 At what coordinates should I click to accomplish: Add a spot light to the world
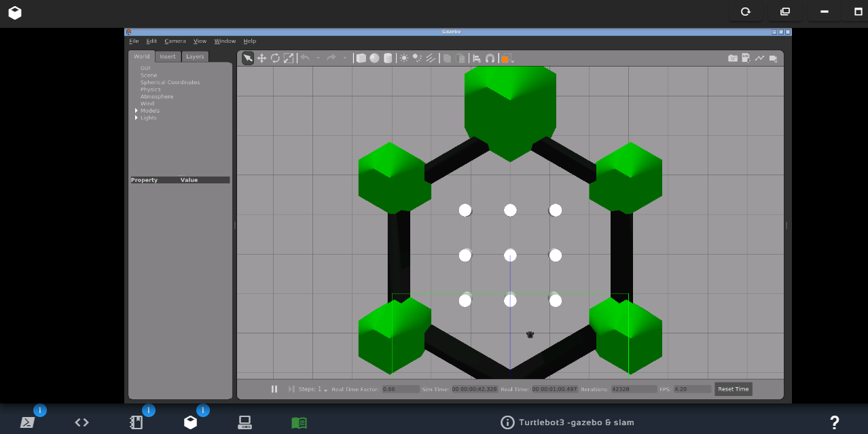(x=416, y=58)
